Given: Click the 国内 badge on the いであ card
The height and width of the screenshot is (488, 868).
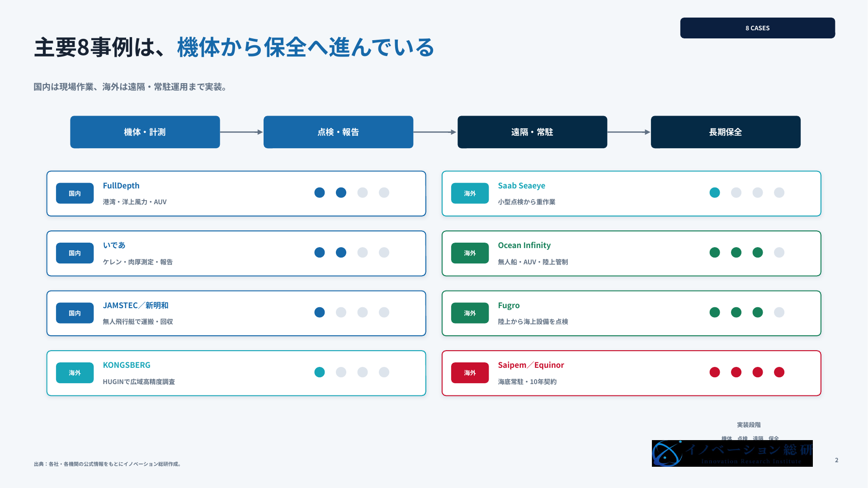Looking at the screenshot, I should (75, 253).
